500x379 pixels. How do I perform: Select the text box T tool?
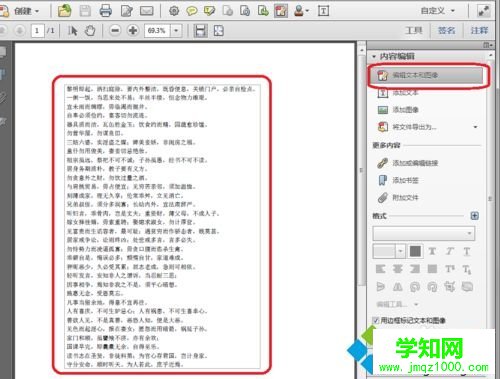tap(323, 11)
